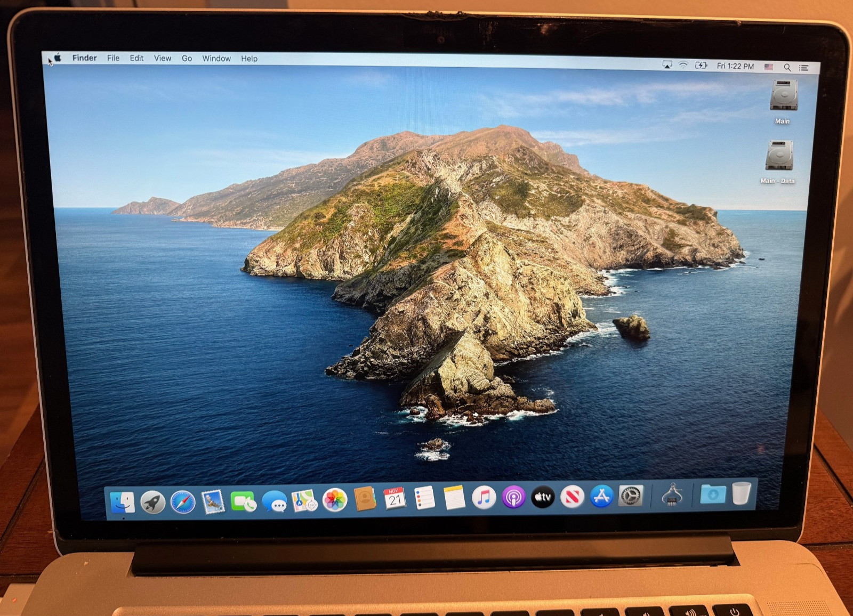Open the Messages app
Viewport: 853px width, 616px height.
275,501
